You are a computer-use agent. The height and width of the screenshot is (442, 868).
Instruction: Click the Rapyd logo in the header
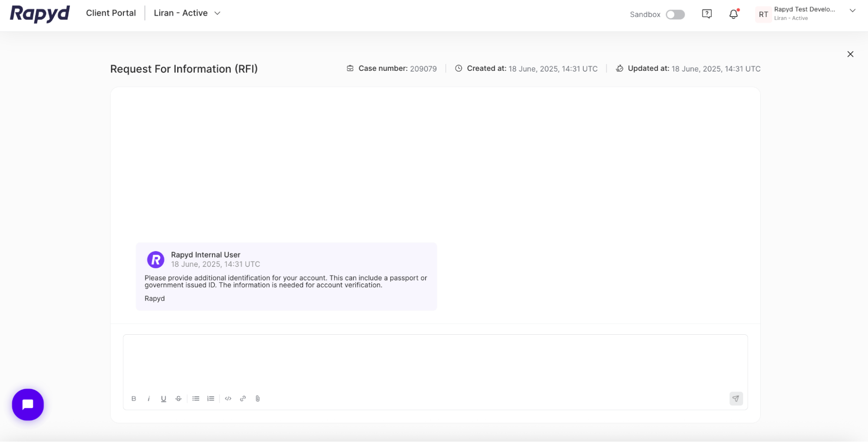[x=39, y=13]
